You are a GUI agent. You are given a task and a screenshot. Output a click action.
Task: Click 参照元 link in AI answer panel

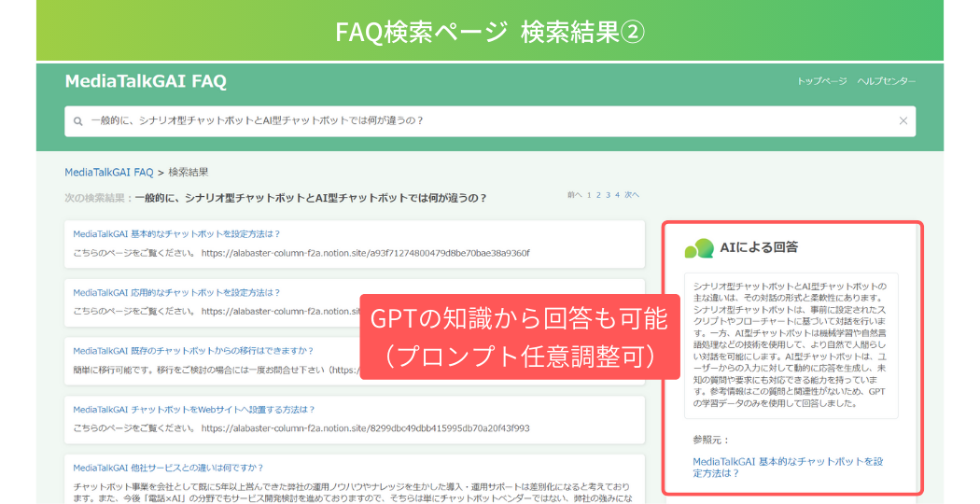[x=788, y=467]
